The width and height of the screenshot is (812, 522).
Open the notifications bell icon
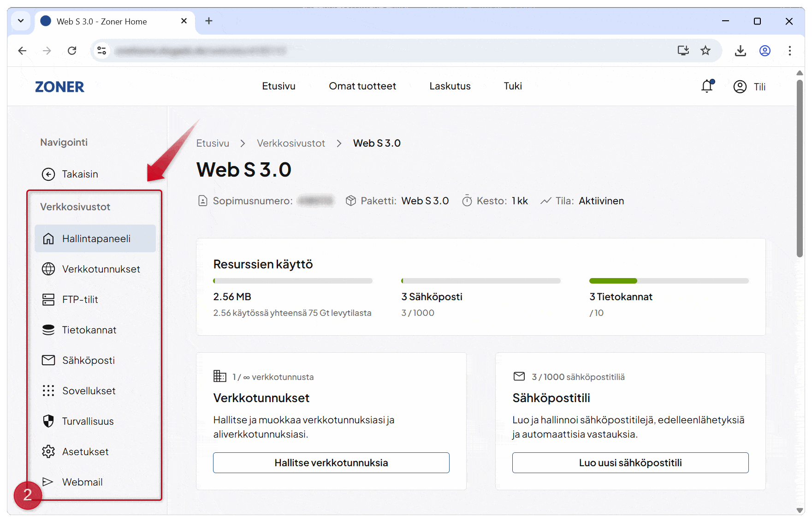point(707,86)
